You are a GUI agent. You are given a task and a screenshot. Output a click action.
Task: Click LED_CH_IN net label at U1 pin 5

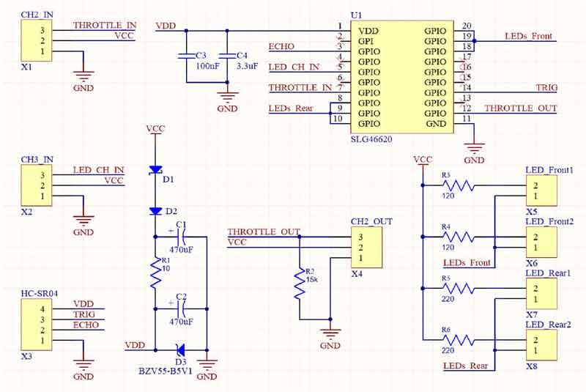point(294,67)
